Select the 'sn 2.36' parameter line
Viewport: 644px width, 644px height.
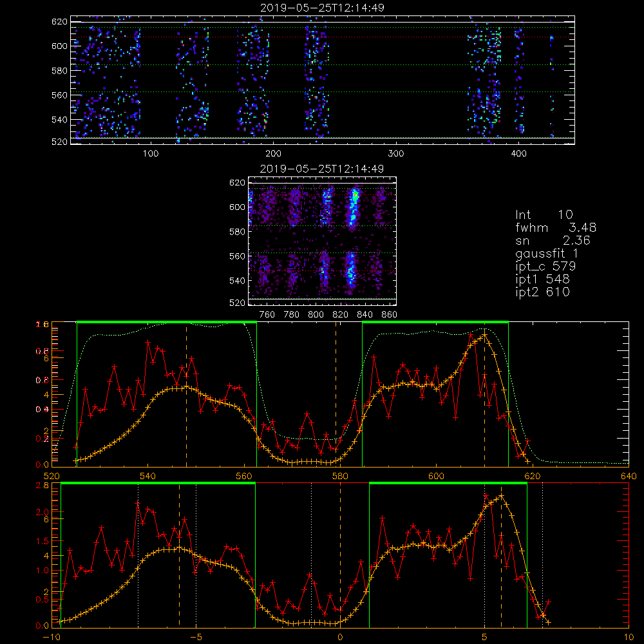(x=553, y=240)
